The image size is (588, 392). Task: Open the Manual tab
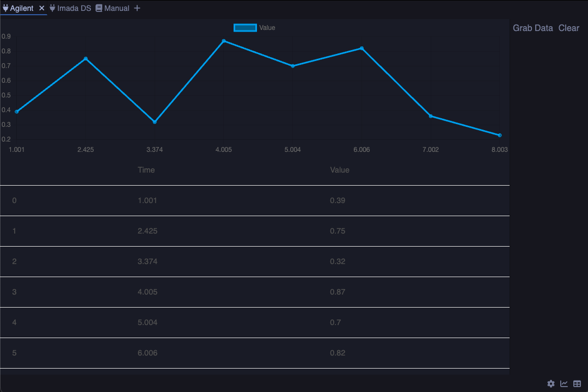117,8
